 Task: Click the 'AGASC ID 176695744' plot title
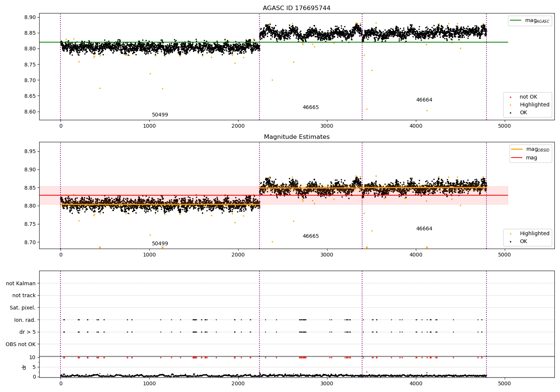tap(296, 8)
